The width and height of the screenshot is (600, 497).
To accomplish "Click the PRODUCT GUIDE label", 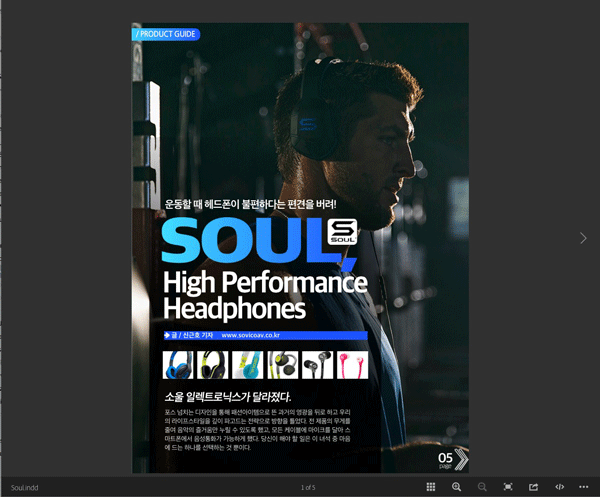I will 166,34.
